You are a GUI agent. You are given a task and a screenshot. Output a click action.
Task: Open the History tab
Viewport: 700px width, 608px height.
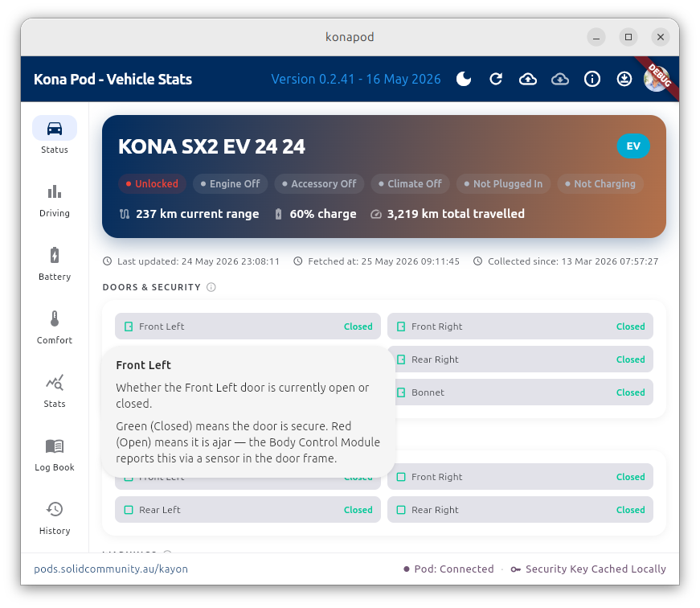tap(55, 518)
